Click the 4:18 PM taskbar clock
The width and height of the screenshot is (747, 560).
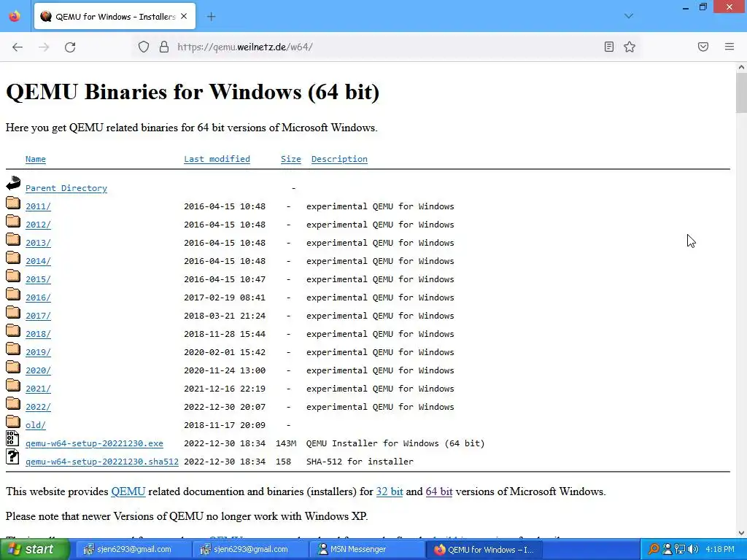click(x=720, y=550)
